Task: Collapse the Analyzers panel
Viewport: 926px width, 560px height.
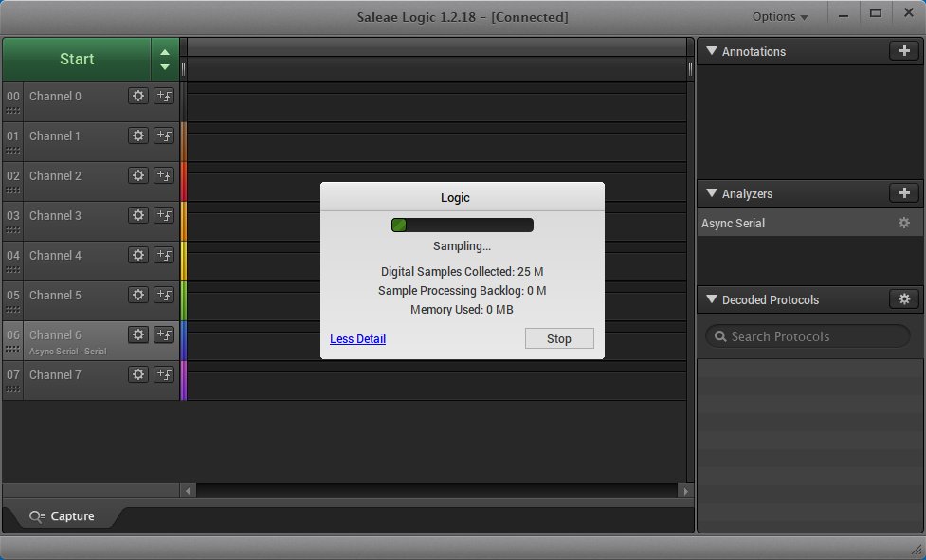Action: point(712,193)
